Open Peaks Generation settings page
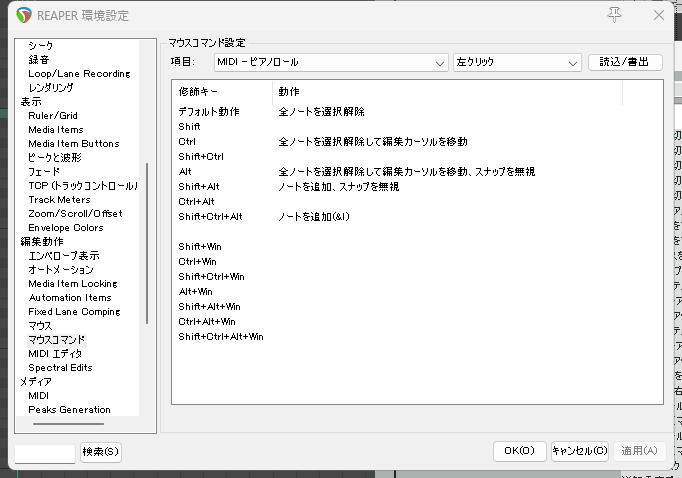The image size is (682, 478). 69,410
